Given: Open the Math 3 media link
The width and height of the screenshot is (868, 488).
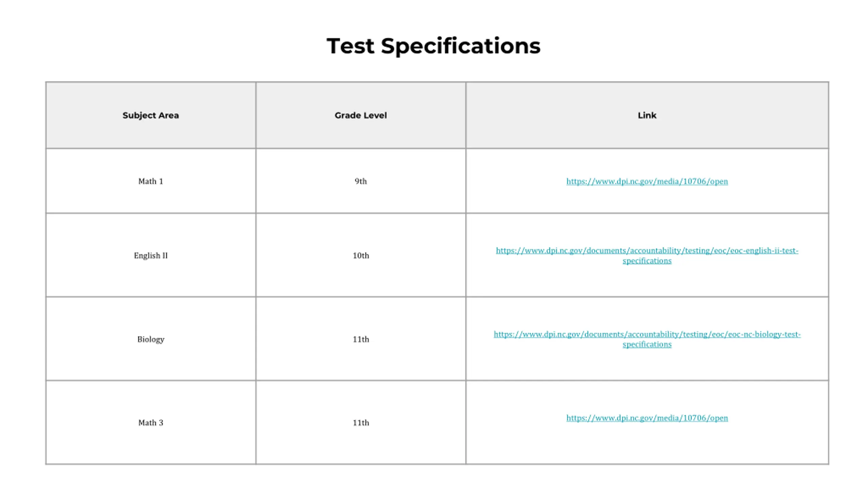Looking at the screenshot, I should (x=647, y=418).
